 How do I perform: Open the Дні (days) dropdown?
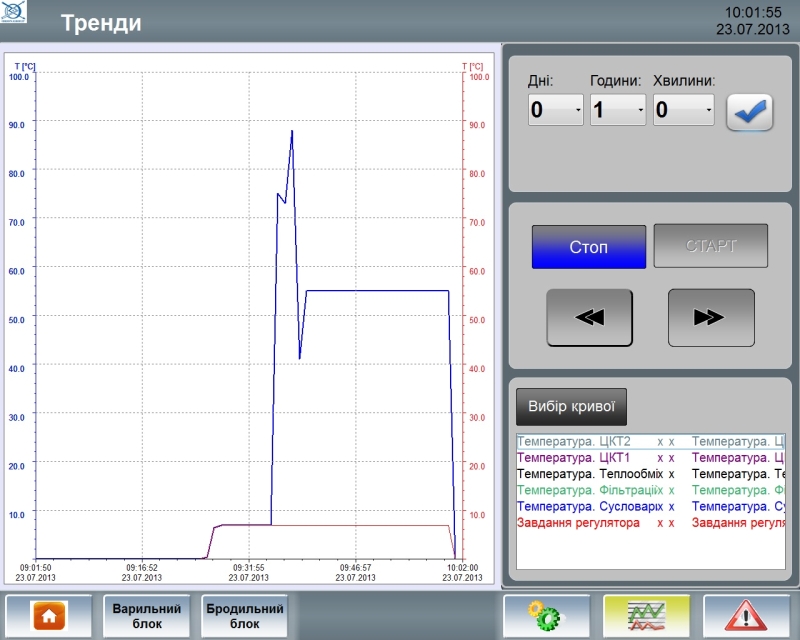click(x=555, y=110)
